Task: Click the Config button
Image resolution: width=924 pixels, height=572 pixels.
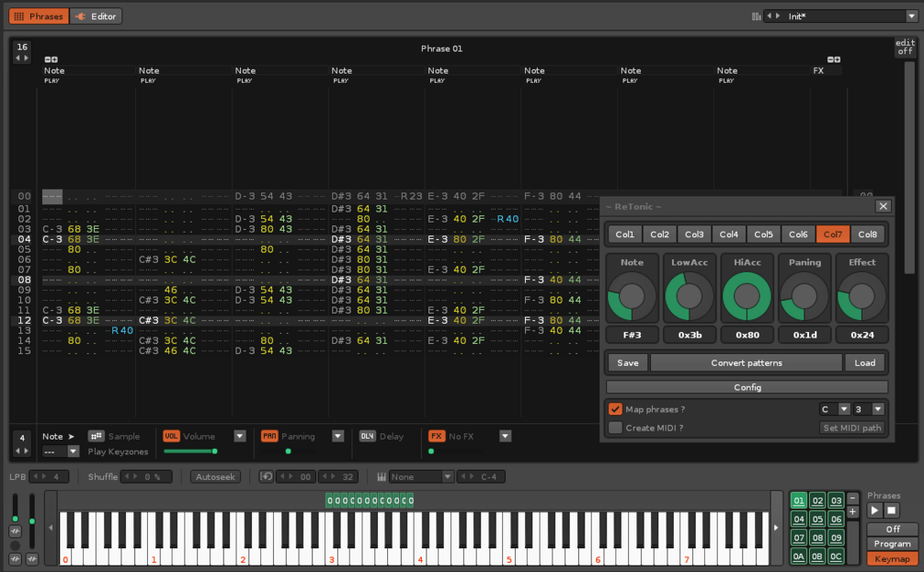Action: pyautogui.click(x=747, y=387)
